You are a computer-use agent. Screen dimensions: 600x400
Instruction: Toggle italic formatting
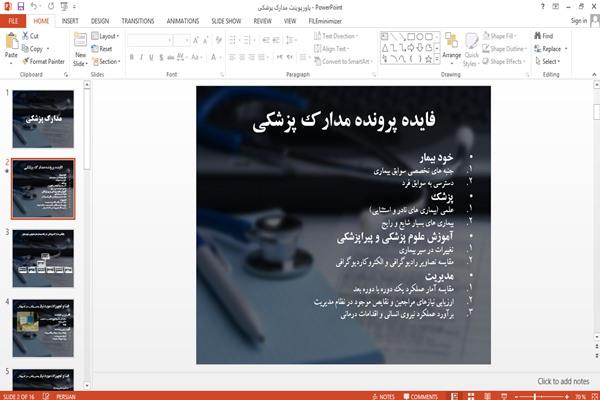coord(141,57)
